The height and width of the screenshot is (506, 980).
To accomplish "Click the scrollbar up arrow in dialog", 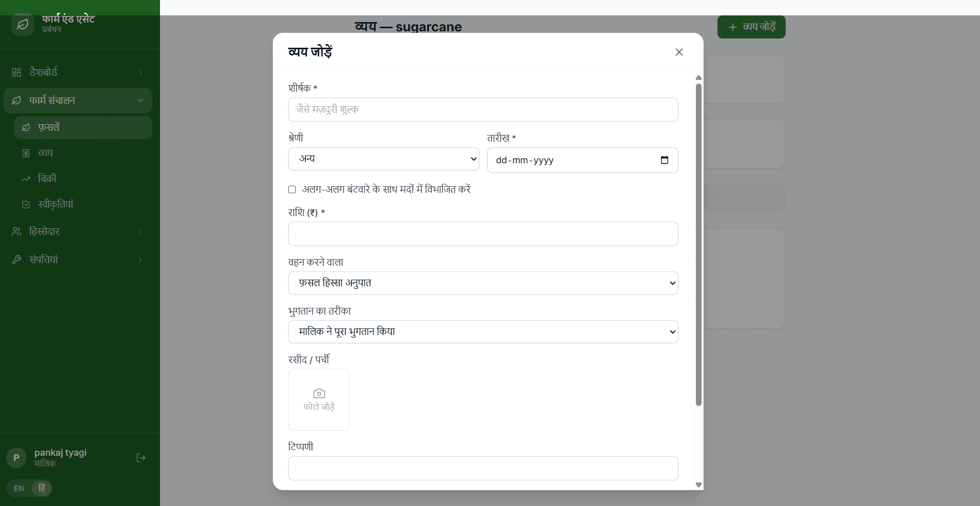I will [698, 77].
